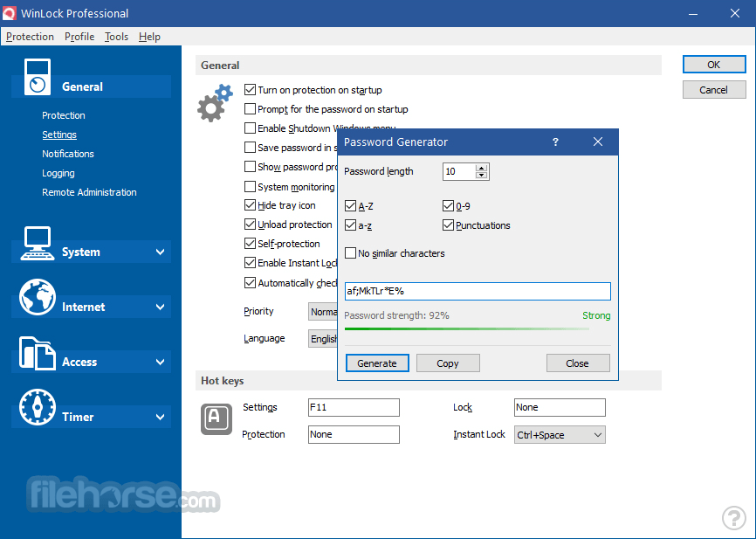The width and height of the screenshot is (756, 539).
Task: Expand the Access section chevron
Action: click(x=160, y=362)
